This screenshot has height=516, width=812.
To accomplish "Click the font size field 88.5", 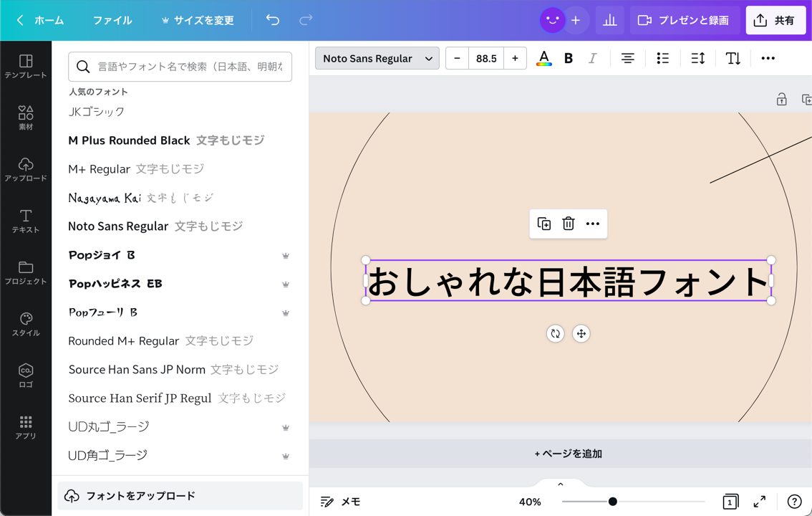I will [x=486, y=59].
